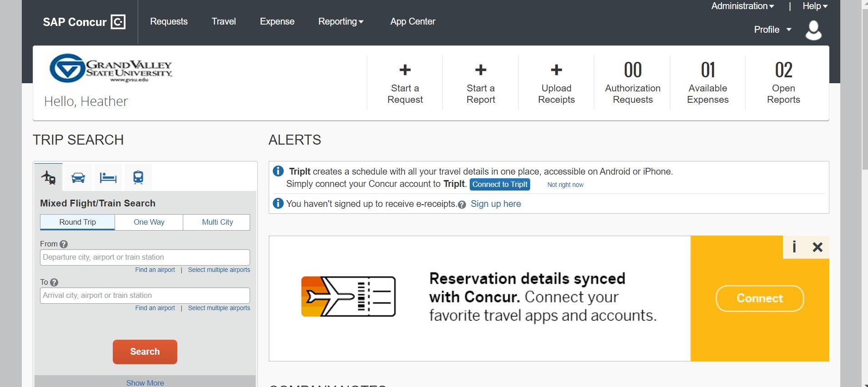Click the Connect to TripIt button

pyautogui.click(x=500, y=185)
